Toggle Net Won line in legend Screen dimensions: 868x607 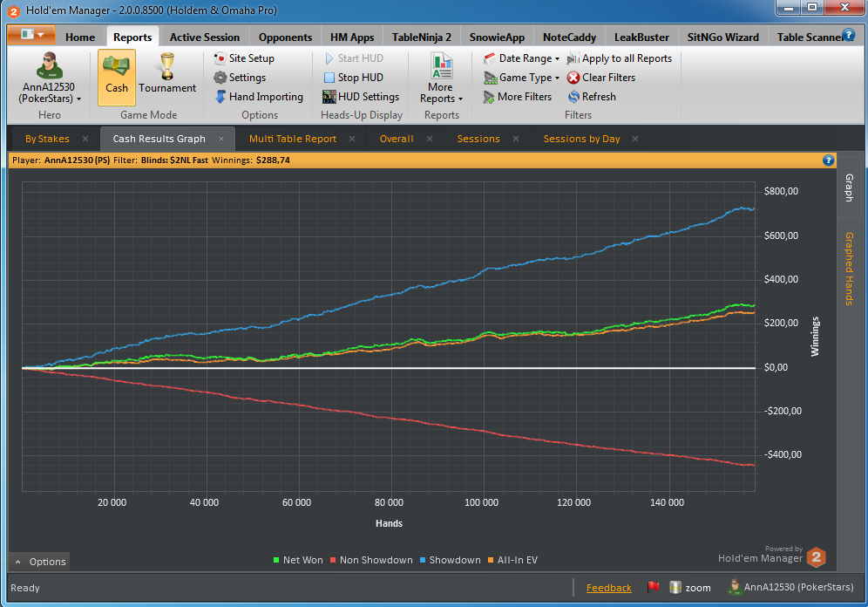tap(298, 560)
